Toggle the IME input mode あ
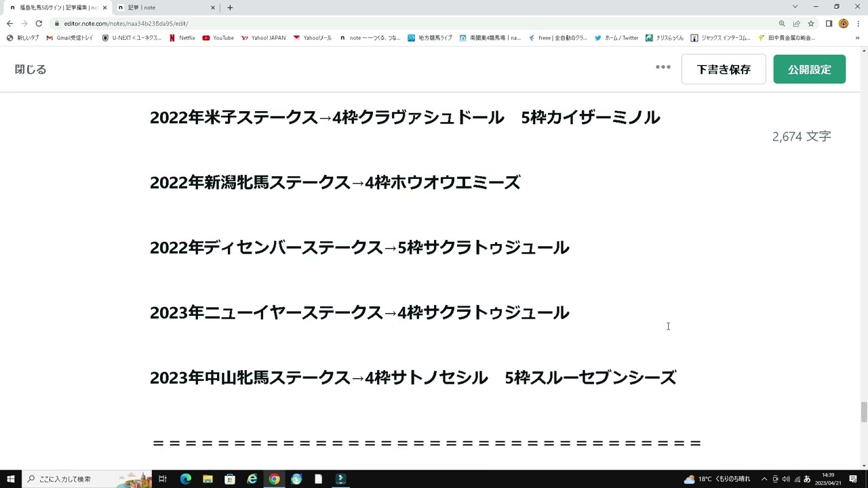 click(x=808, y=479)
